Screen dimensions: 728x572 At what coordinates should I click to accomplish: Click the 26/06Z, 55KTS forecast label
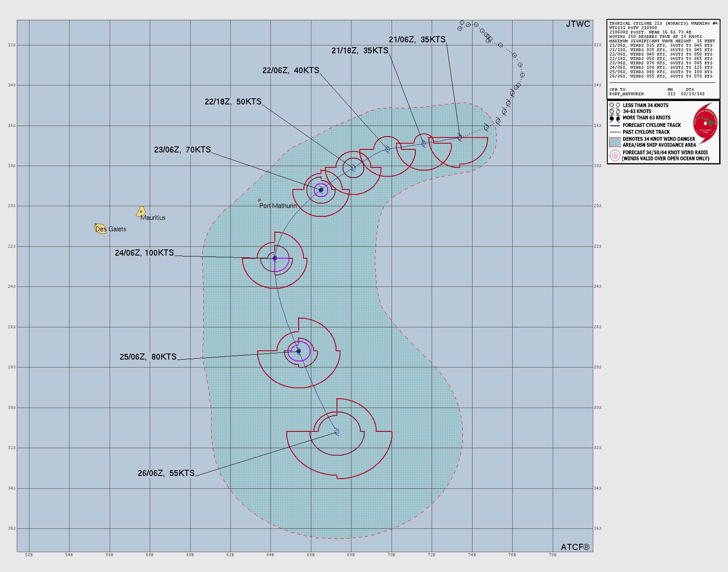[166, 473]
